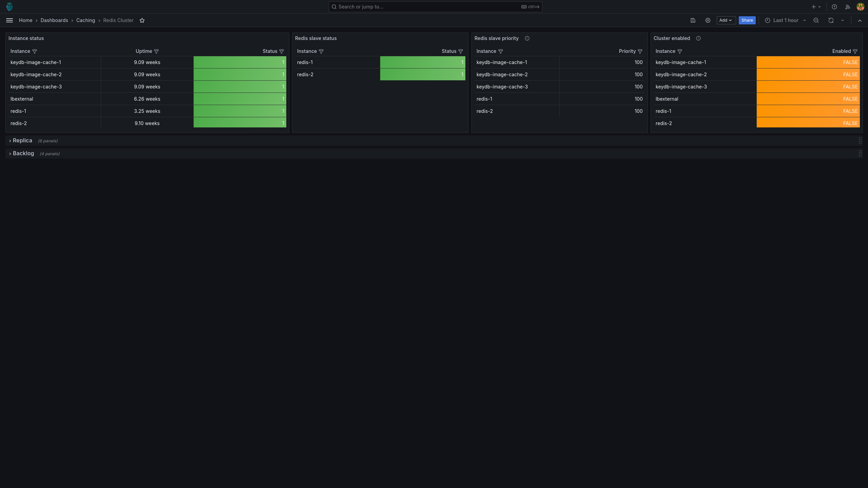Click redis-2 in Redis slave priority
The width and height of the screenshot is (868, 488).
click(484, 111)
